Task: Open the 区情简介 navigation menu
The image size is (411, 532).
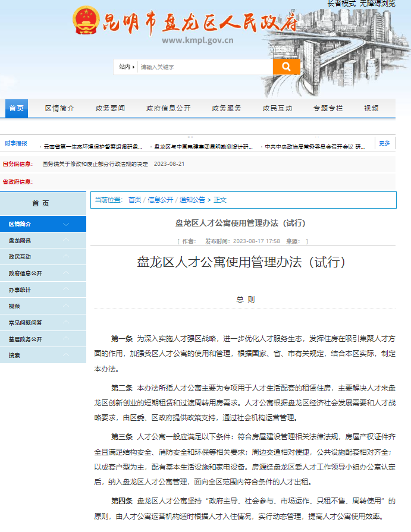Action: tap(59, 108)
